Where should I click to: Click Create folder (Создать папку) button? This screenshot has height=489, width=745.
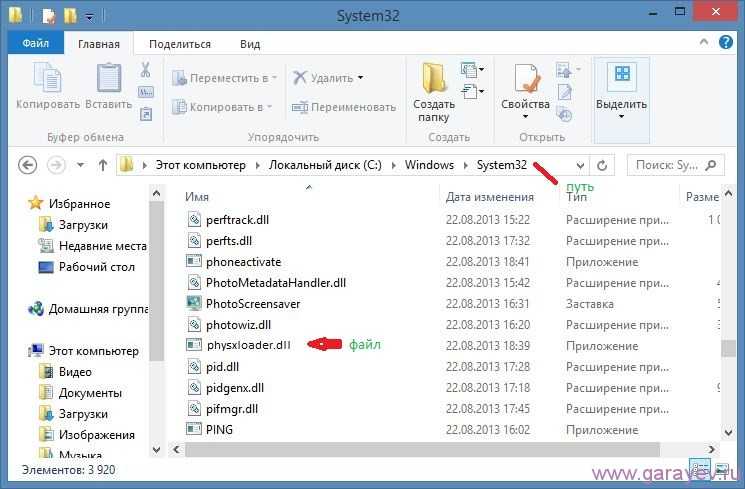coord(433,93)
